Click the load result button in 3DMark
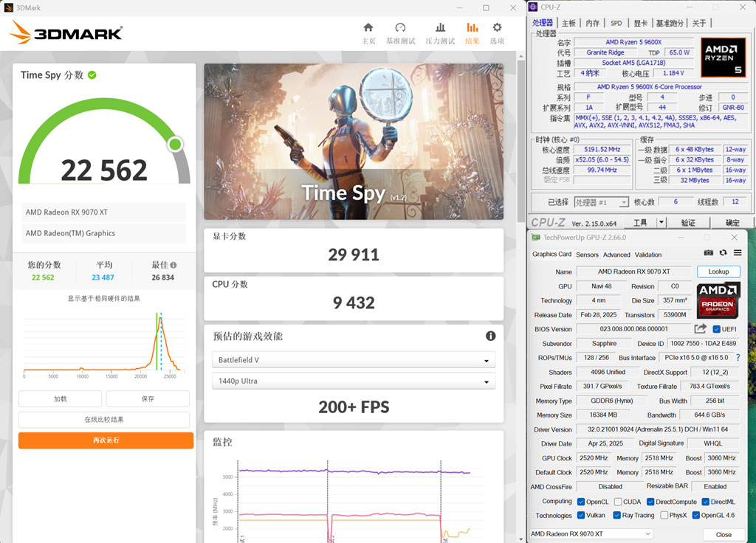756x543 pixels. (x=61, y=399)
